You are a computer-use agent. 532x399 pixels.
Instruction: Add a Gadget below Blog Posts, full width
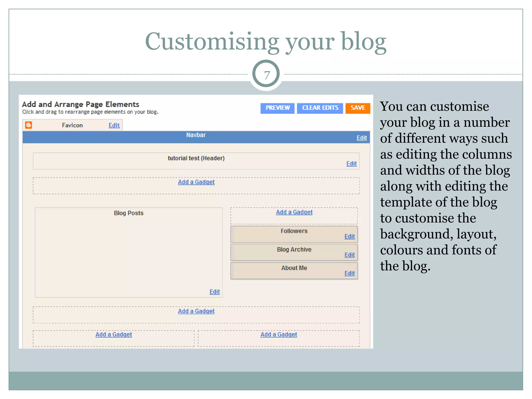[x=196, y=311]
